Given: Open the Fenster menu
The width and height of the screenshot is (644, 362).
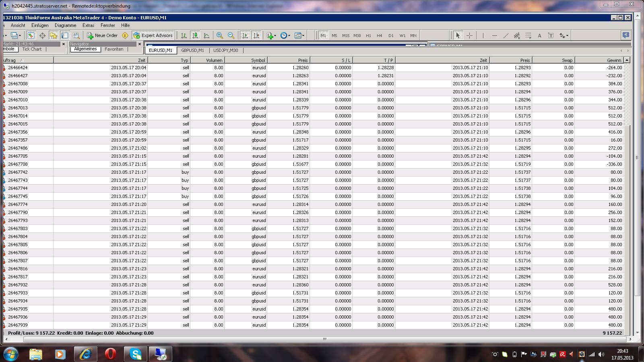Looking at the screenshot, I should tap(107, 25).
